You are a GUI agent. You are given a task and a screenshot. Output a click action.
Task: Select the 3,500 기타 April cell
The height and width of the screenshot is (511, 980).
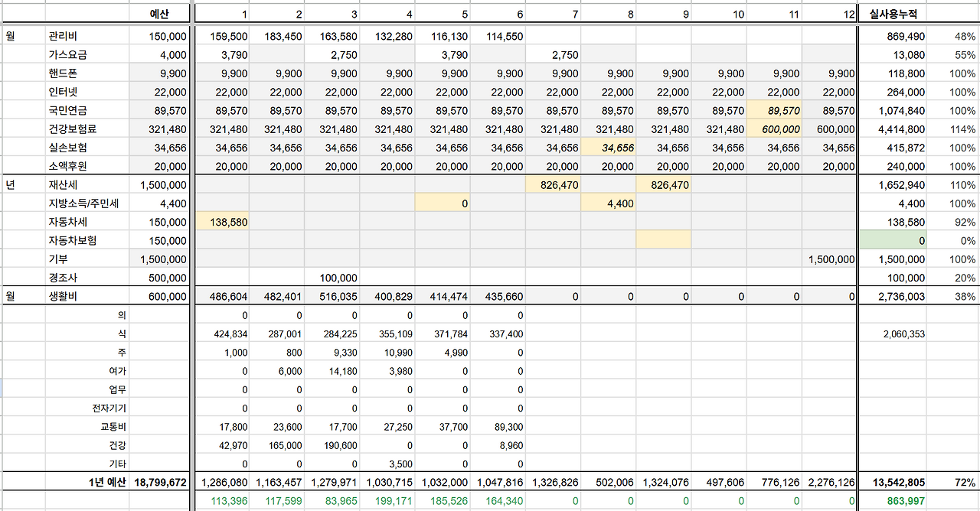click(387, 464)
